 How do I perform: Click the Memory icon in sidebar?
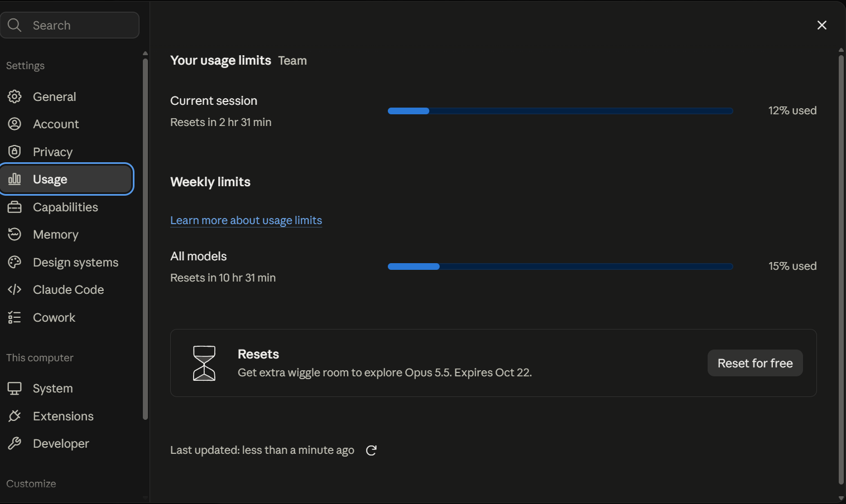click(15, 234)
